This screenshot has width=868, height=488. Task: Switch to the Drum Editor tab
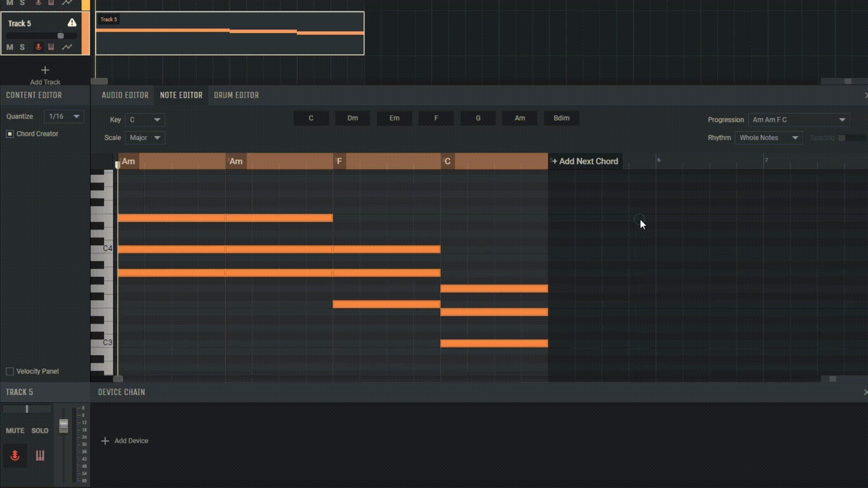[236, 95]
